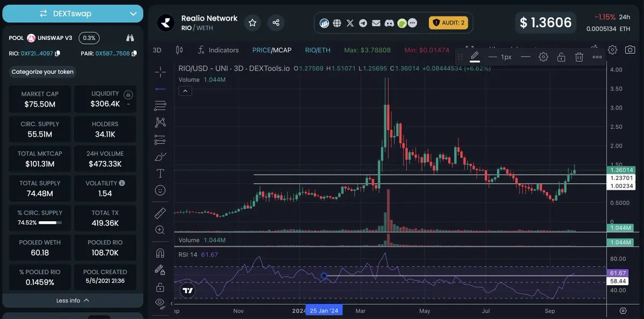Select the XABCD pattern tool
Screen dimensions: 644x319
pyautogui.click(x=160, y=122)
